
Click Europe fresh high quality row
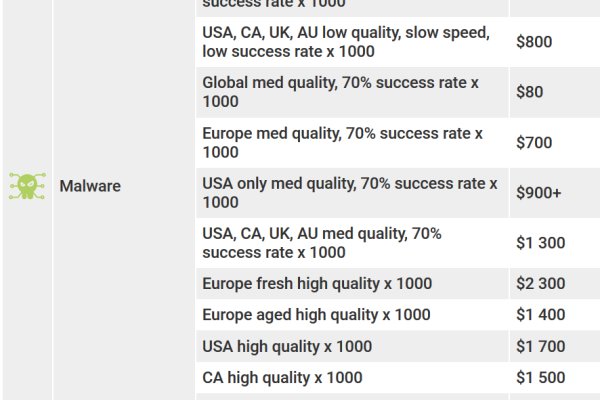coord(317,284)
